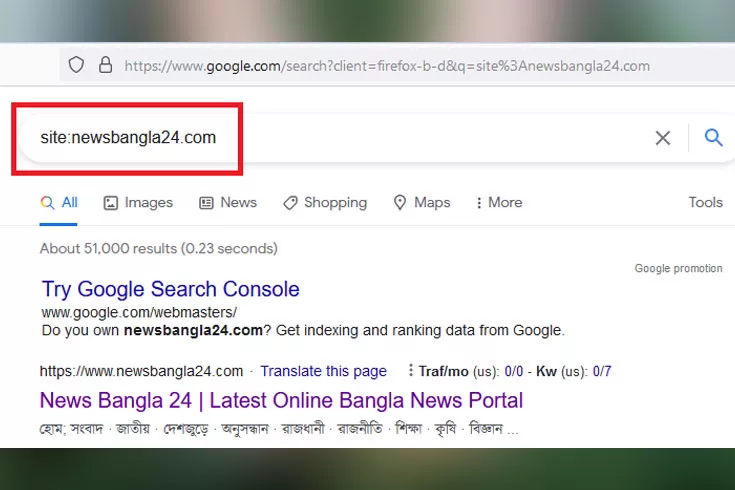Click www.google.com/webmasters/ URL text
This screenshot has width=735, height=490.
tap(139, 312)
